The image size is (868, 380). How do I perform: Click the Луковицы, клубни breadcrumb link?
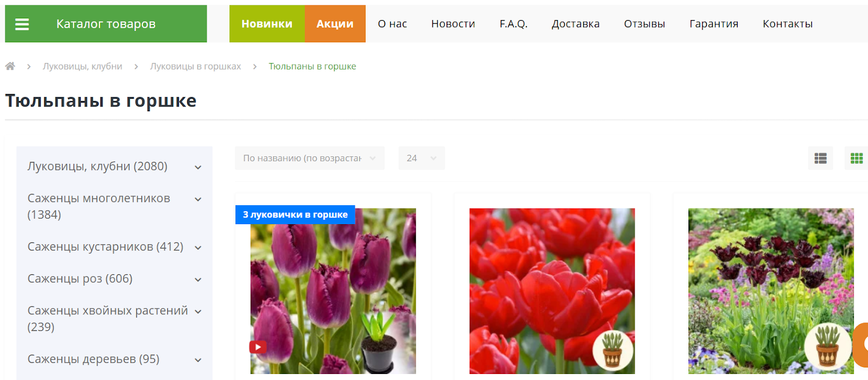tap(82, 66)
